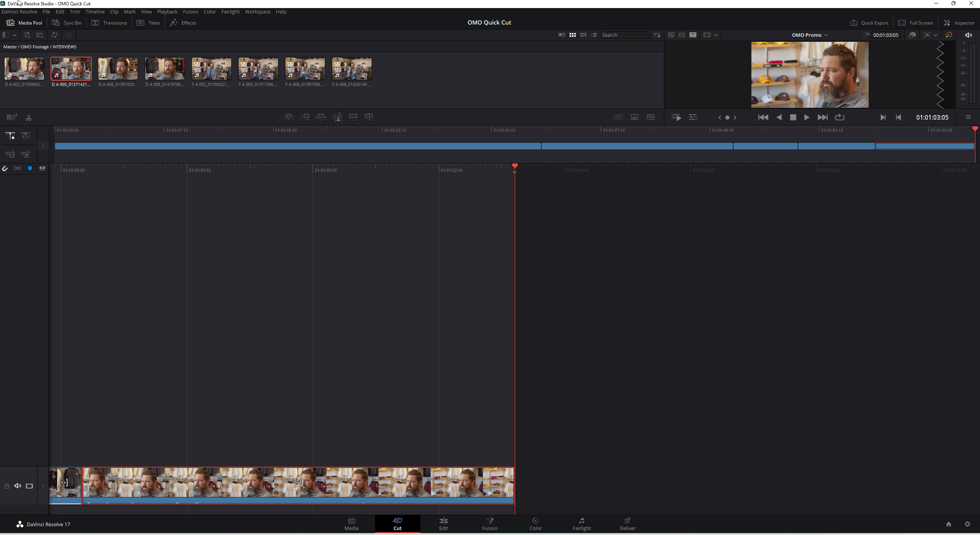
Task: Open the Playback menu
Action: point(167,12)
